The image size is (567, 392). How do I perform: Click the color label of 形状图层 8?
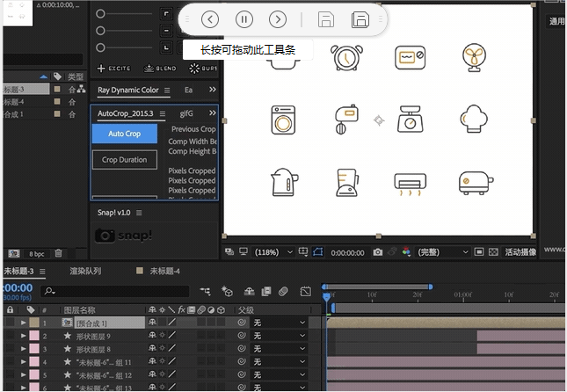pos(33,349)
